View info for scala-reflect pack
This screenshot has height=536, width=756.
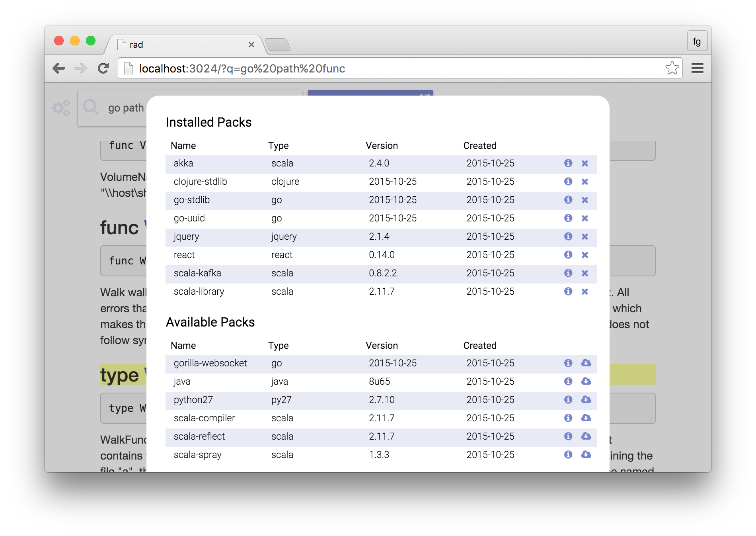568,436
